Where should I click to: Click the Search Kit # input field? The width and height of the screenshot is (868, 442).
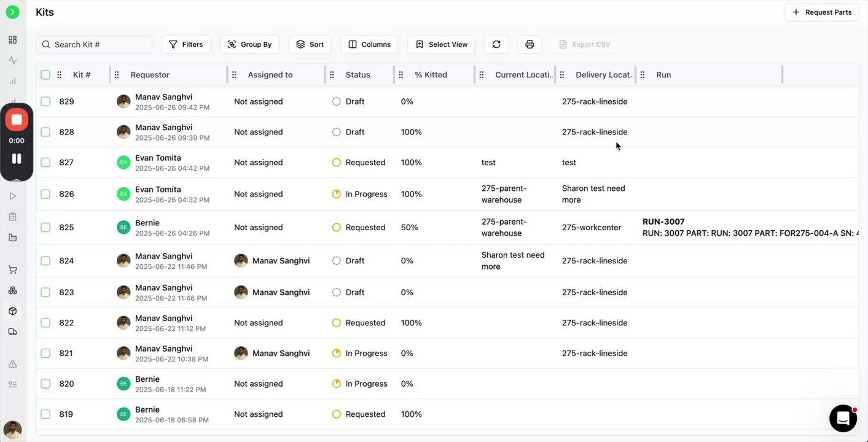pyautogui.click(x=98, y=44)
